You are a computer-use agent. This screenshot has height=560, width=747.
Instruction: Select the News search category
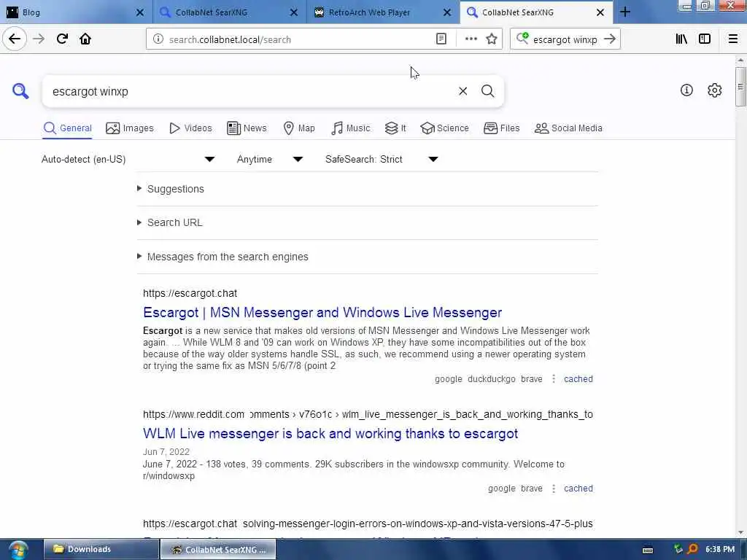247,128
